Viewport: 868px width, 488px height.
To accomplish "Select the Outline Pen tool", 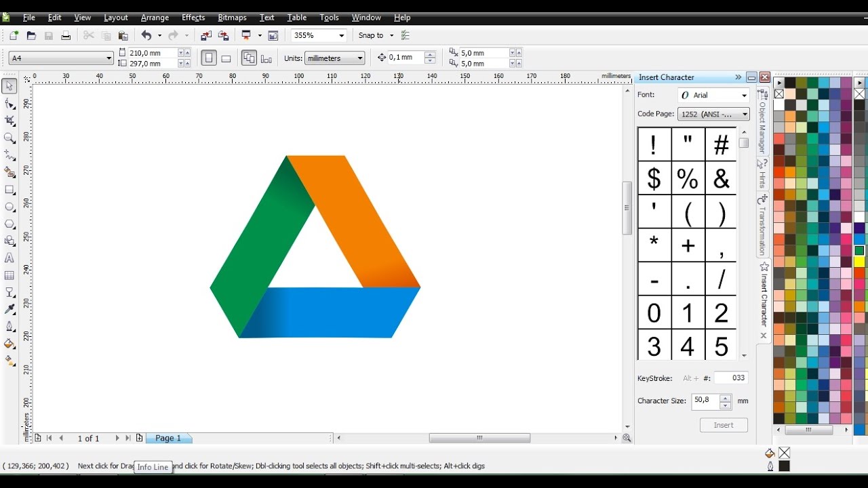I will click(9, 327).
